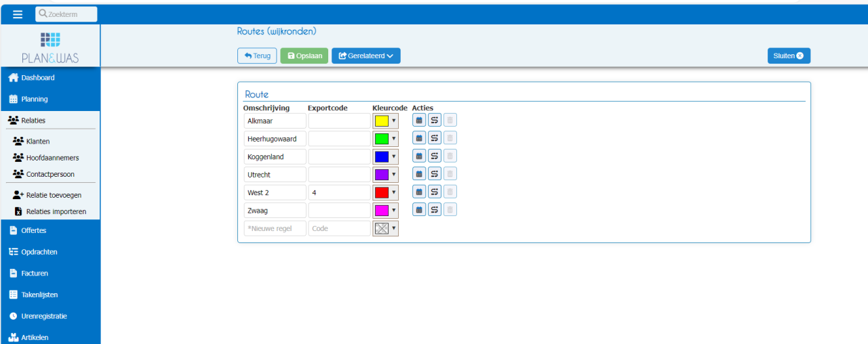Open the planning calendar for Heerhugowaard
This screenshot has width=868, height=344.
coord(419,138)
